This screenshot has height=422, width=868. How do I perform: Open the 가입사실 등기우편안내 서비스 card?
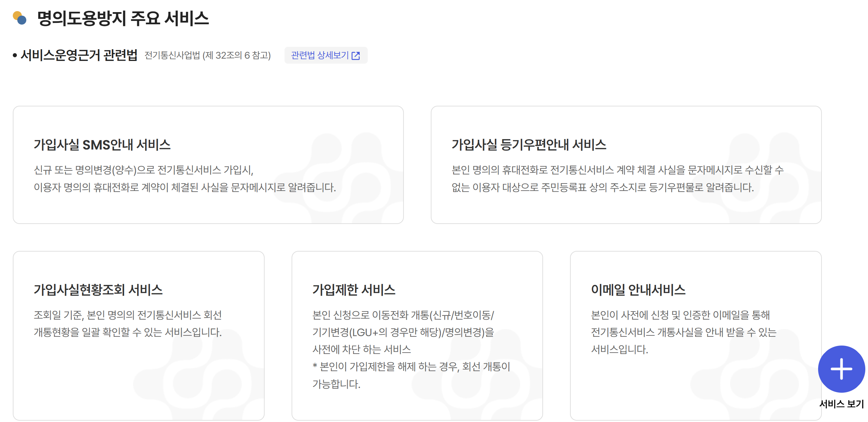(x=529, y=145)
